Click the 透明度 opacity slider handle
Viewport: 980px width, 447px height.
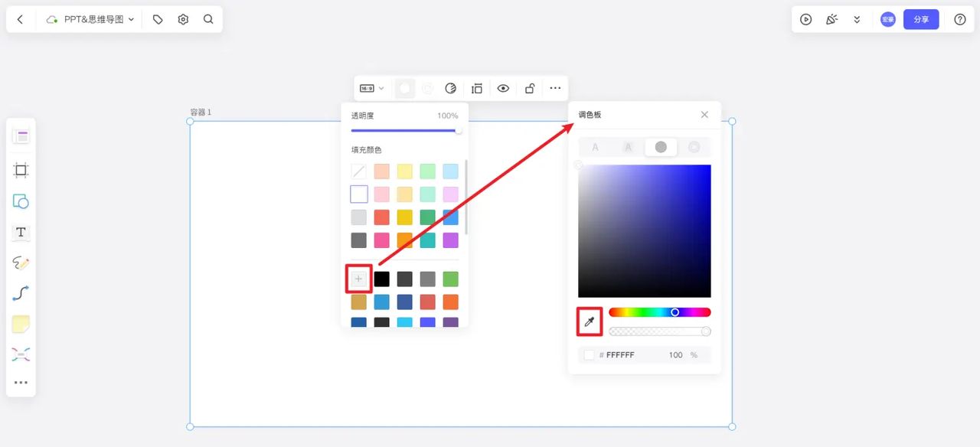459,130
